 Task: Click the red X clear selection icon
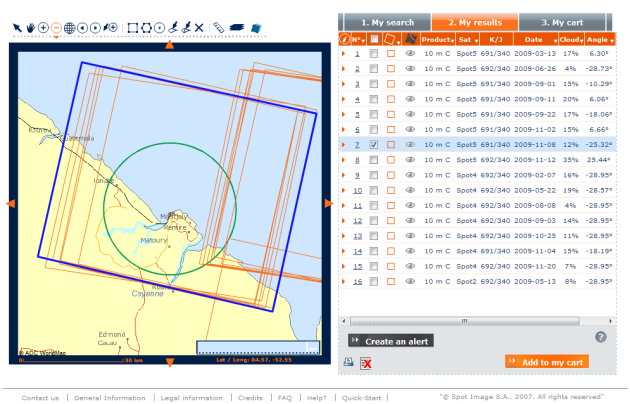click(366, 363)
